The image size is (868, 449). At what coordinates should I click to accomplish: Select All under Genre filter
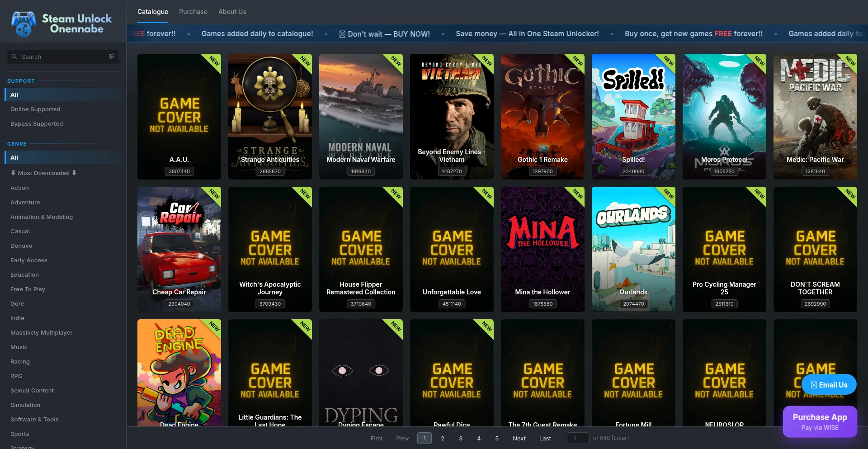63,157
